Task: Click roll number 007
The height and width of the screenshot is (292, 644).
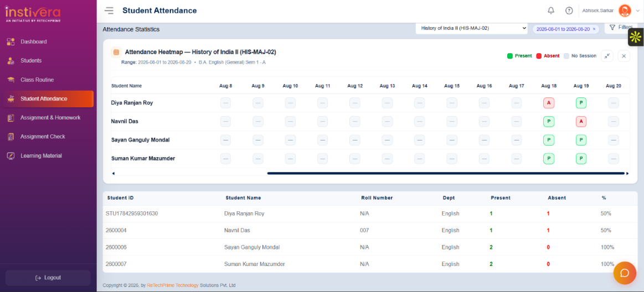Action: (364, 231)
